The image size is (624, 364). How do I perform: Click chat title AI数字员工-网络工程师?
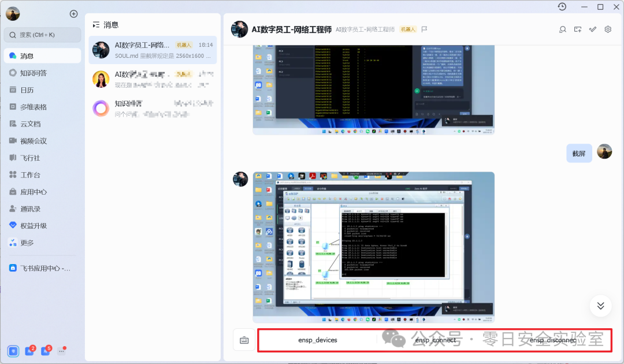291,29
